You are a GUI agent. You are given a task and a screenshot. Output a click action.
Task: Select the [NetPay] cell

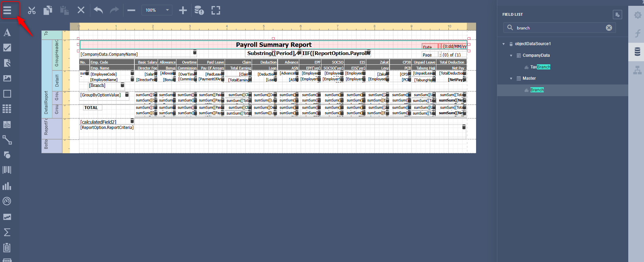click(x=451, y=80)
